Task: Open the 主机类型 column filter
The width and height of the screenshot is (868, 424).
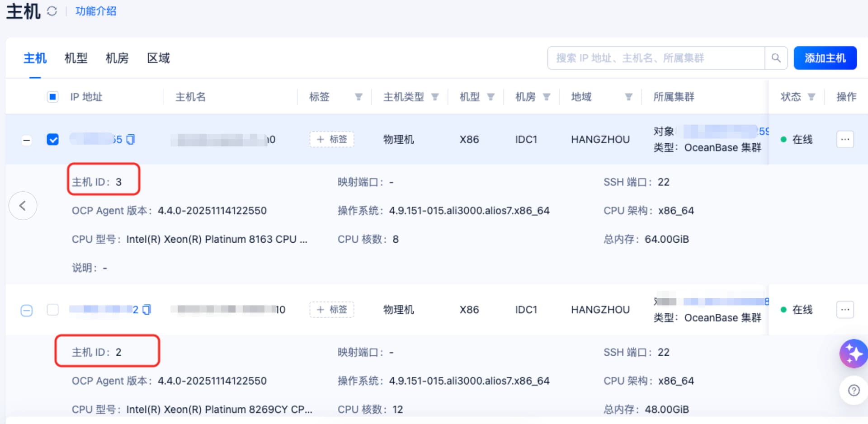Action: 435,97
